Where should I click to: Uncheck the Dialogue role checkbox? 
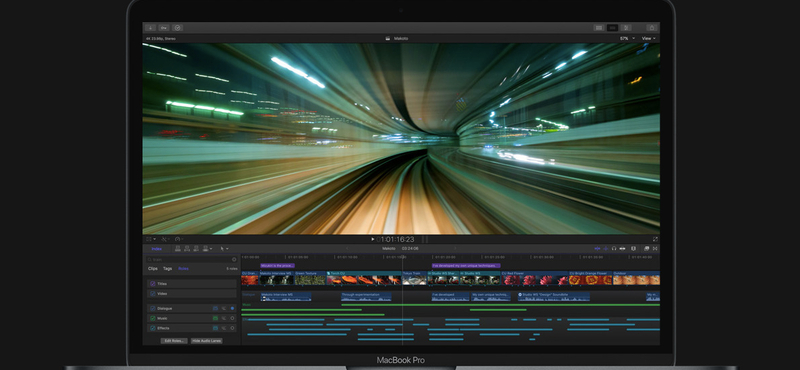pos(153,308)
